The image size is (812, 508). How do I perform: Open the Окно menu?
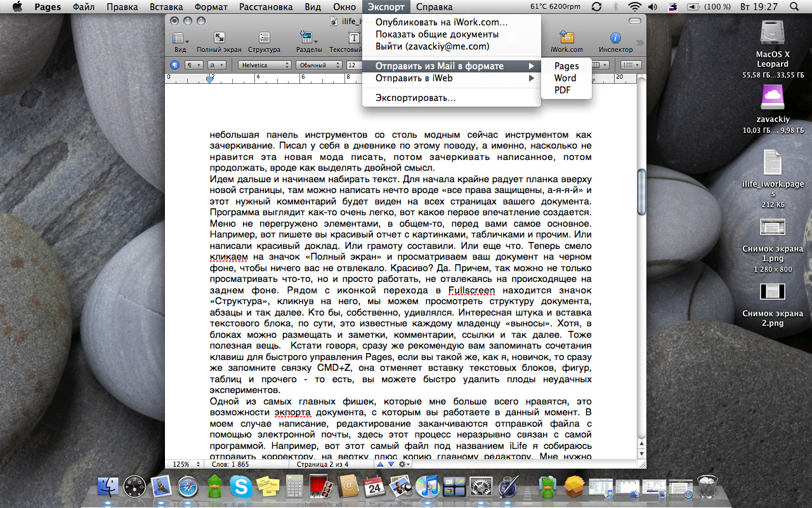point(344,7)
